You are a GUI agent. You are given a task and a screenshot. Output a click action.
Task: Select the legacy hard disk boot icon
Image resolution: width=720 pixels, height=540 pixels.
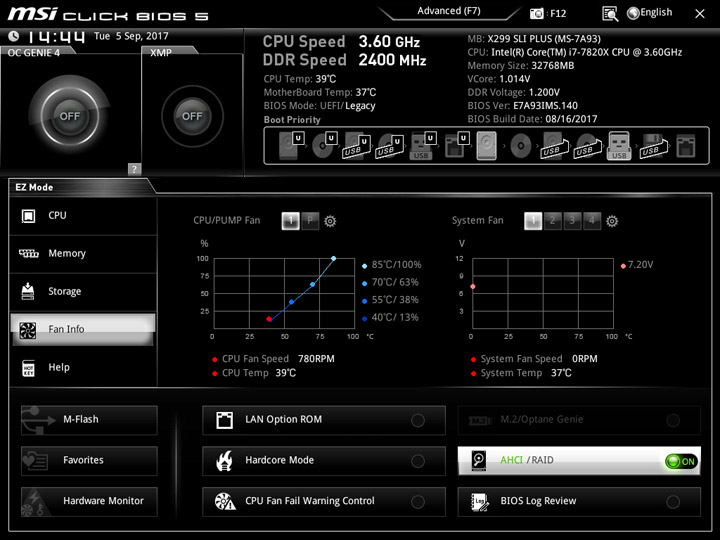[487, 146]
